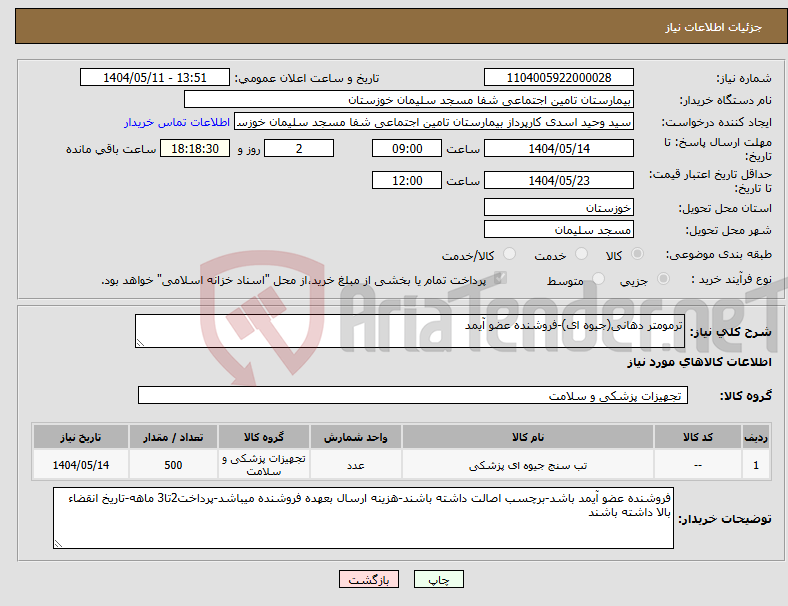Click the remaining days field showing 2
This screenshot has width=788, height=606.
pos(299,148)
